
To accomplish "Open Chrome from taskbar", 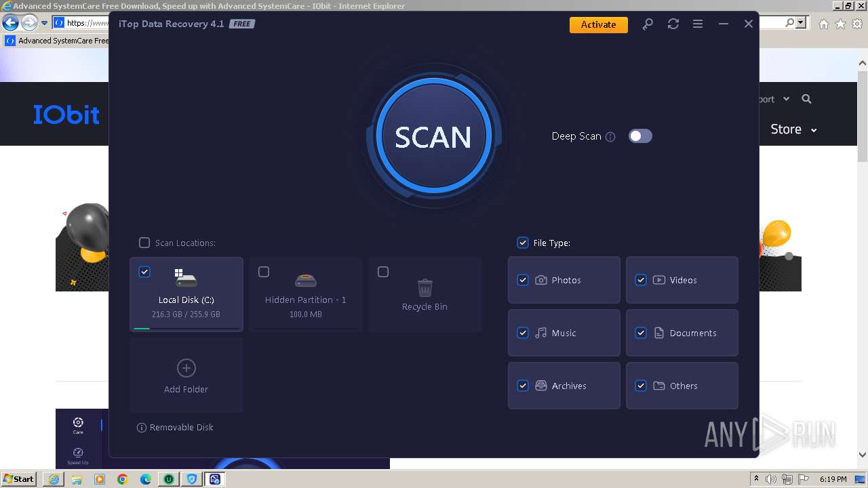I will click(123, 479).
